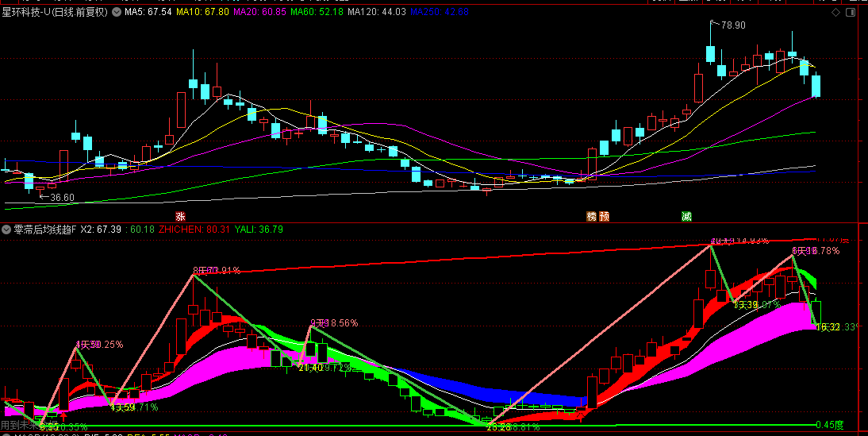Select the yellow MA10: 67.80 legend
The height and width of the screenshot is (436, 868).
pos(202,12)
